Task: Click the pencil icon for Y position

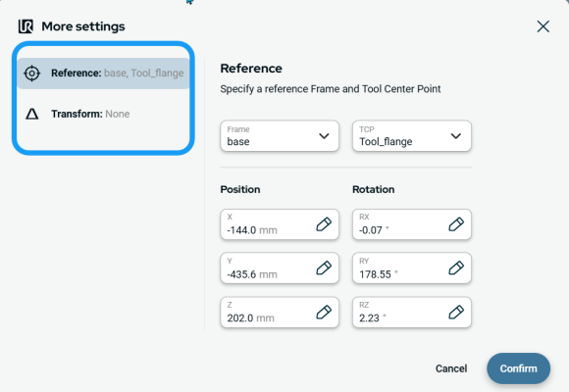Action: point(324,269)
